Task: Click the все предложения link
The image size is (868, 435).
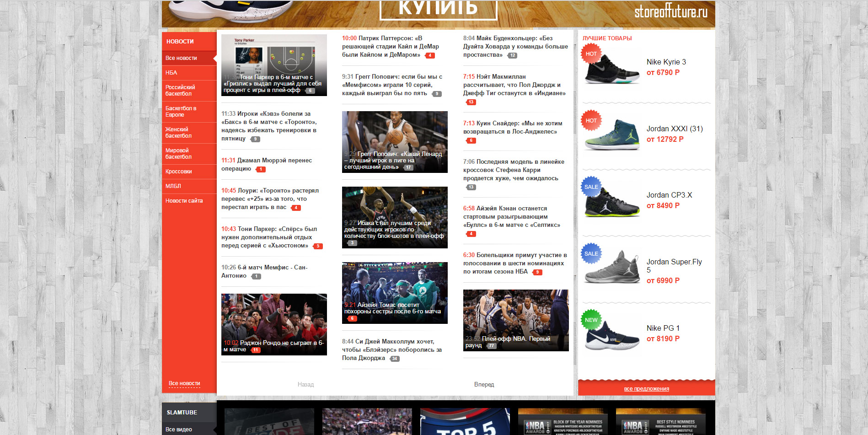Action: [646, 389]
